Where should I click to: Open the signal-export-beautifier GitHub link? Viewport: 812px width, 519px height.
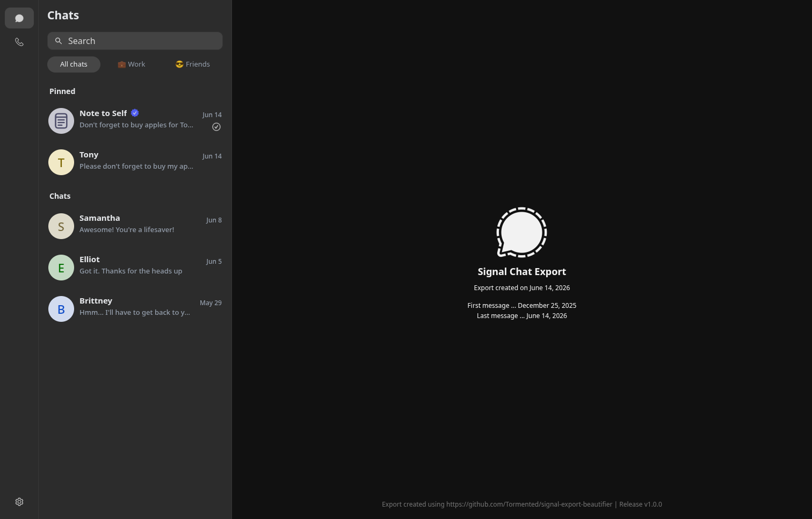click(x=529, y=504)
